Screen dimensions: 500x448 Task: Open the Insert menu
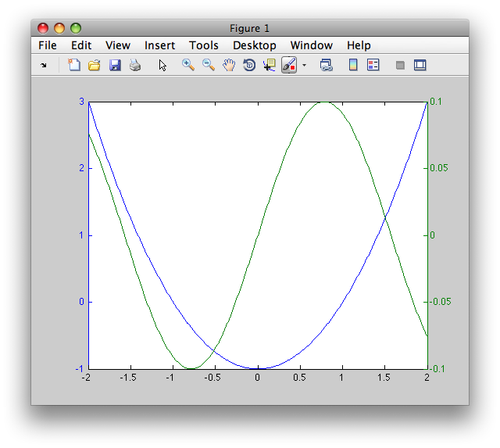click(x=159, y=45)
